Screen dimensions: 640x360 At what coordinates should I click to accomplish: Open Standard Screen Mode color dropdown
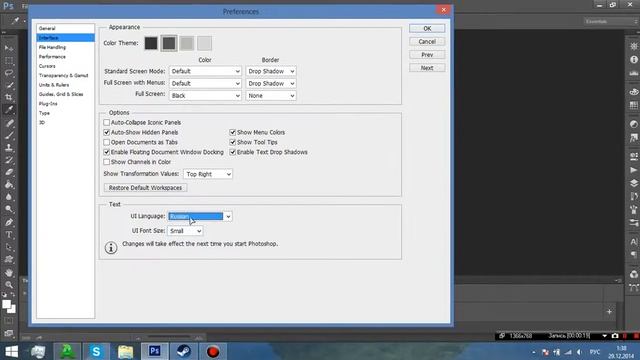point(205,71)
